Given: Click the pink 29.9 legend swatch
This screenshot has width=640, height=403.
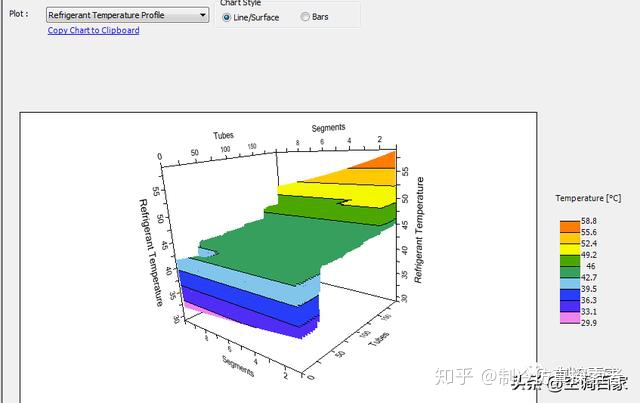Looking at the screenshot, I should coord(570,318).
